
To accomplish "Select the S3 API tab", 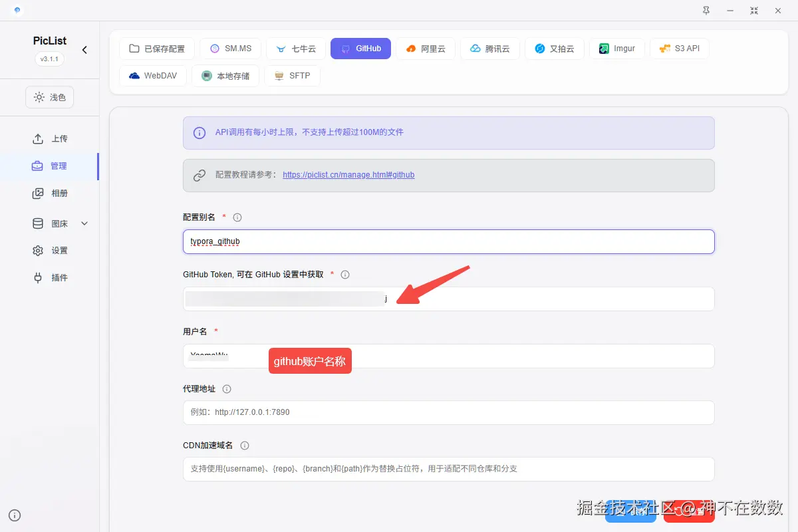I will (679, 49).
